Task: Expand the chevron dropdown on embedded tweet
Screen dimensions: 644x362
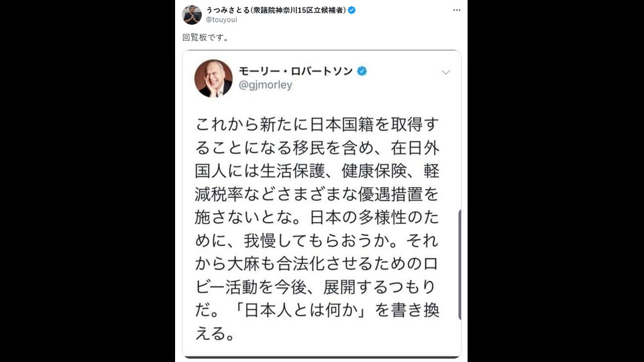Action: (x=445, y=72)
